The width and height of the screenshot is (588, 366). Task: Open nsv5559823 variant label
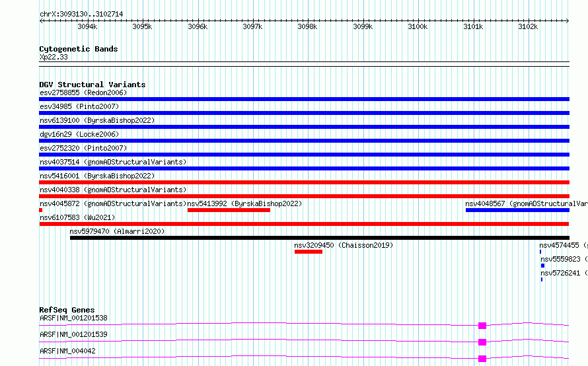point(564,259)
